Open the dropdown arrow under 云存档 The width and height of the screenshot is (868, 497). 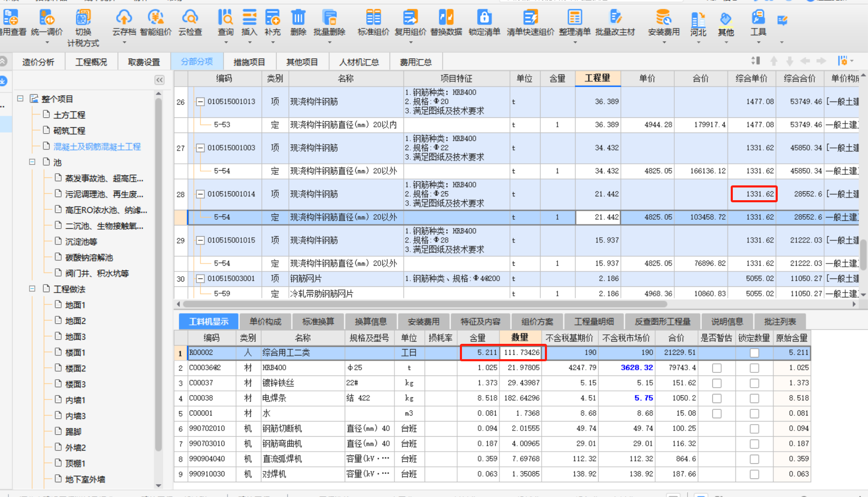124,42
